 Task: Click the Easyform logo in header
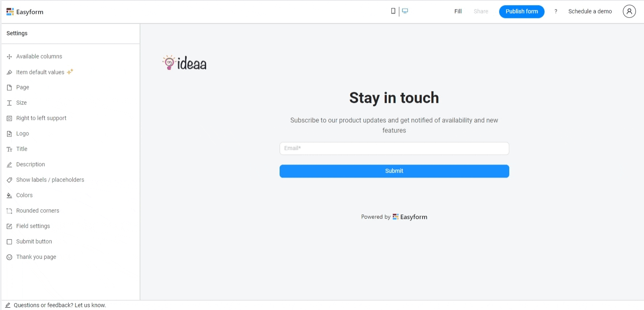(25, 12)
